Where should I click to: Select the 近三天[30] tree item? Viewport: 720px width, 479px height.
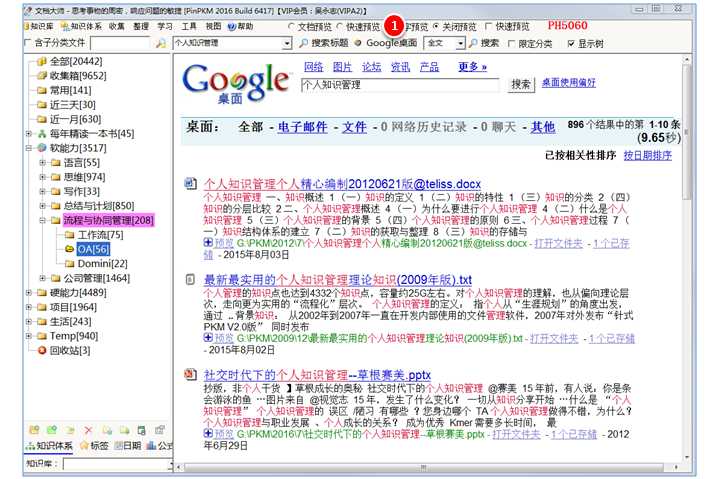tap(73, 105)
